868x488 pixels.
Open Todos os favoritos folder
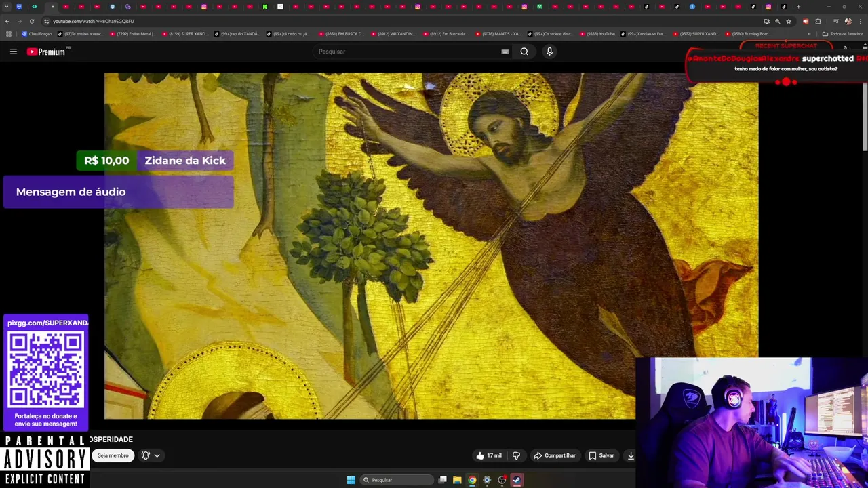point(843,34)
